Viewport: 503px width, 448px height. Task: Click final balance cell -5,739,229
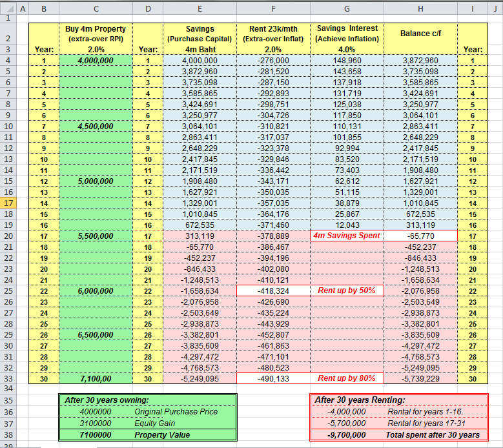pos(420,379)
